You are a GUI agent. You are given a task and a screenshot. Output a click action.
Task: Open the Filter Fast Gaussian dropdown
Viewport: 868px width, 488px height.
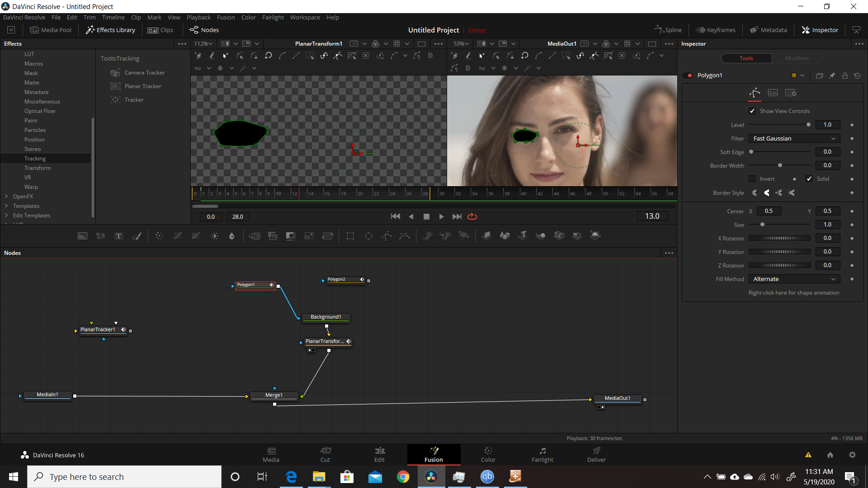click(794, 139)
